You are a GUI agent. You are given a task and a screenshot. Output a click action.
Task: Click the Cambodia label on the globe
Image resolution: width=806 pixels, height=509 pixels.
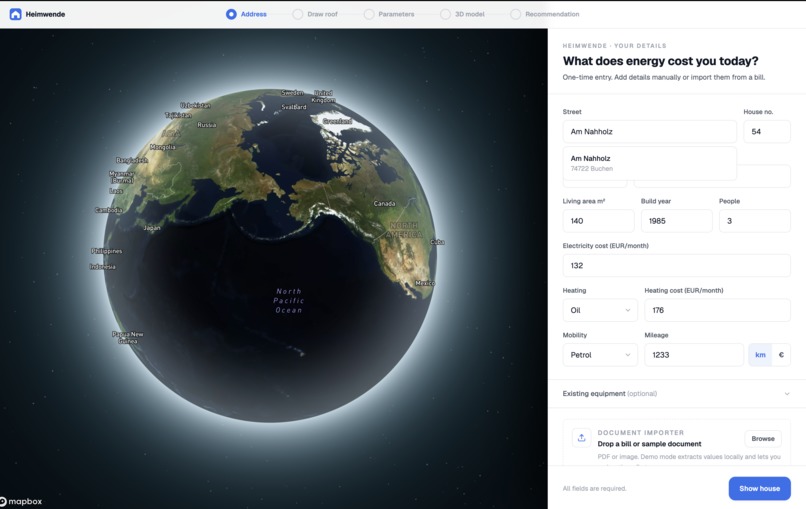coord(108,210)
